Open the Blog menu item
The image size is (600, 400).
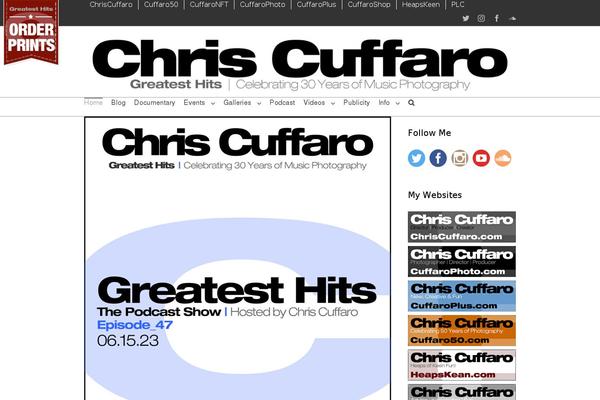click(118, 103)
